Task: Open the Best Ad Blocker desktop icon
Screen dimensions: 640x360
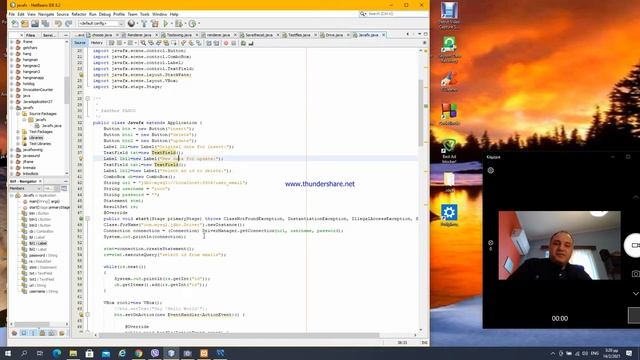Action: point(449,151)
